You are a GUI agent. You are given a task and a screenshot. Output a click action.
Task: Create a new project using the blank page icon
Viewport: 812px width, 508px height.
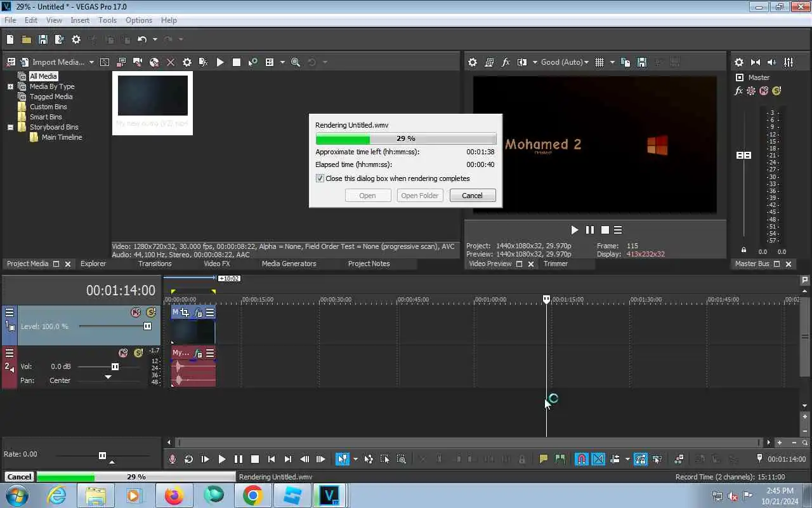coord(10,39)
